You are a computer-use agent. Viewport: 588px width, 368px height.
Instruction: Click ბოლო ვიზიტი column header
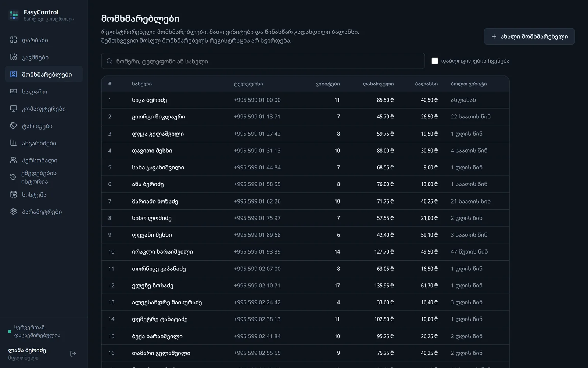pos(469,84)
